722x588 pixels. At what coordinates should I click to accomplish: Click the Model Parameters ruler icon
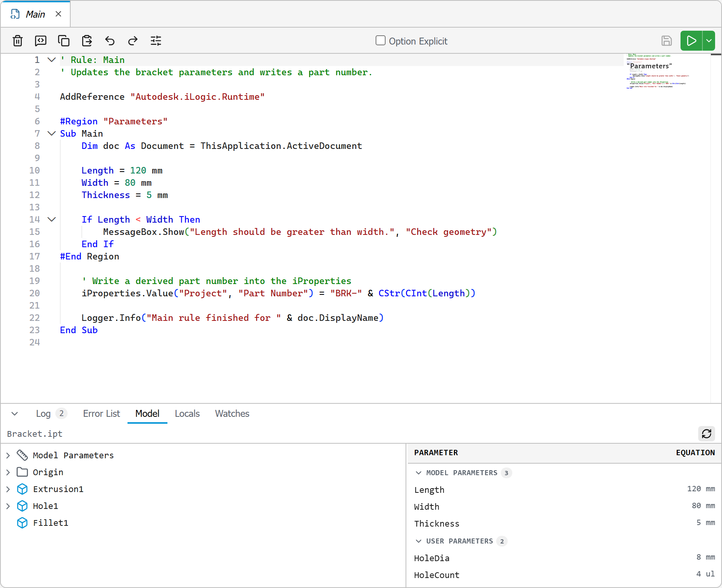pos(22,455)
